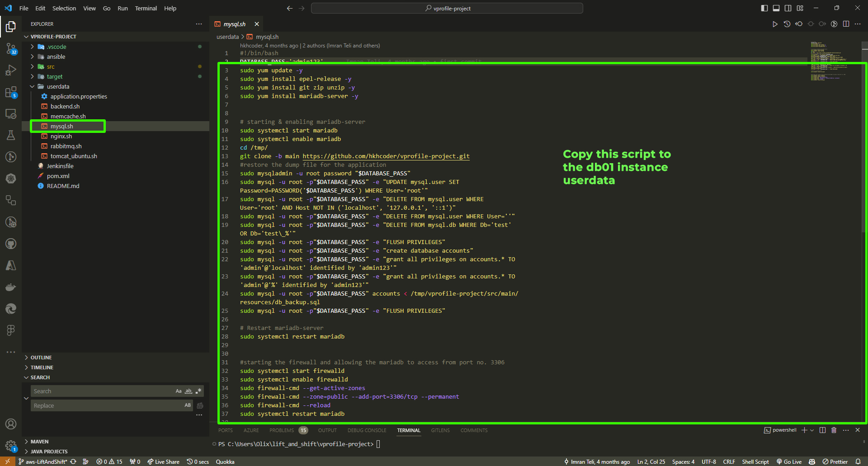Viewport: 868px width, 466px height.
Task: Open the Explorer view in activity bar
Action: [x=11, y=27]
